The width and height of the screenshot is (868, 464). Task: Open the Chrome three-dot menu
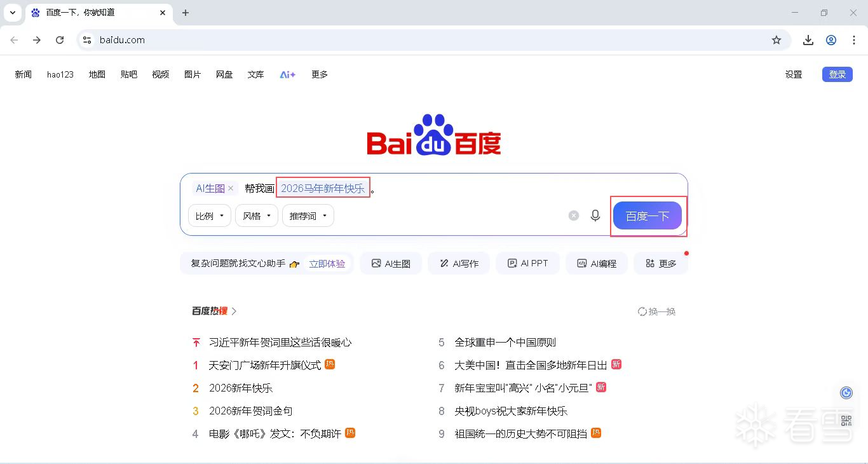pyautogui.click(x=854, y=40)
